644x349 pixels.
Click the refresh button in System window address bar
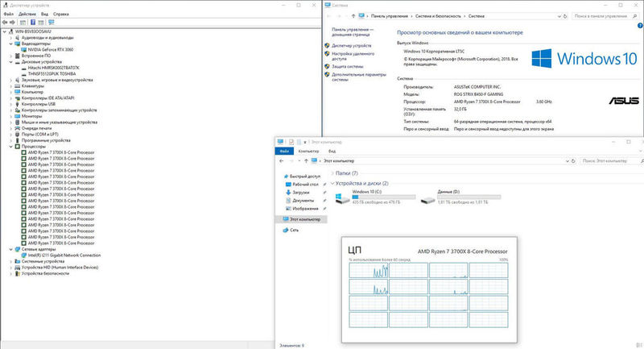click(x=565, y=16)
